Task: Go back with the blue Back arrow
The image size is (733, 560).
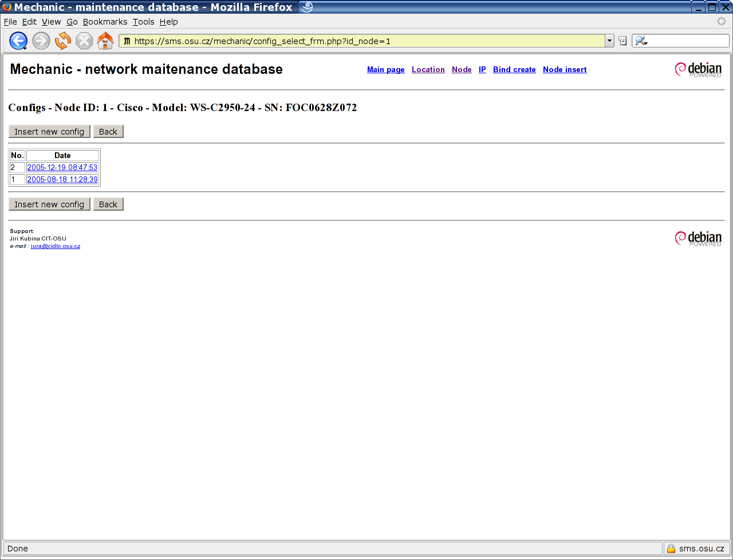Action: point(18,41)
